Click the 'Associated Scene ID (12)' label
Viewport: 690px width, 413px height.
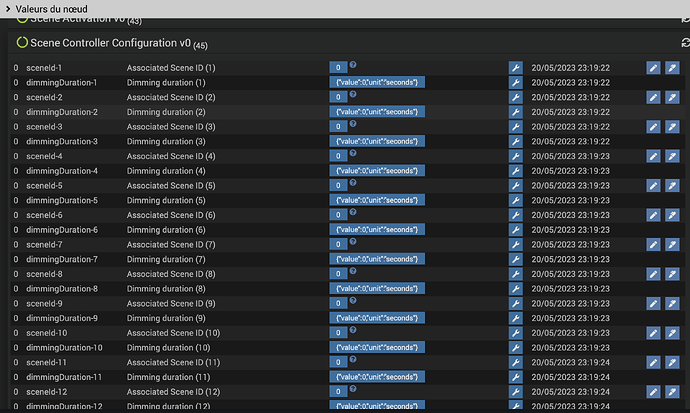[x=173, y=392]
